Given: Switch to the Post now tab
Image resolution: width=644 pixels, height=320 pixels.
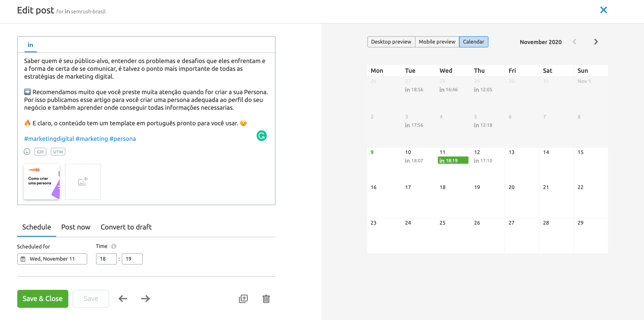Looking at the screenshot, I should (76, 227).
